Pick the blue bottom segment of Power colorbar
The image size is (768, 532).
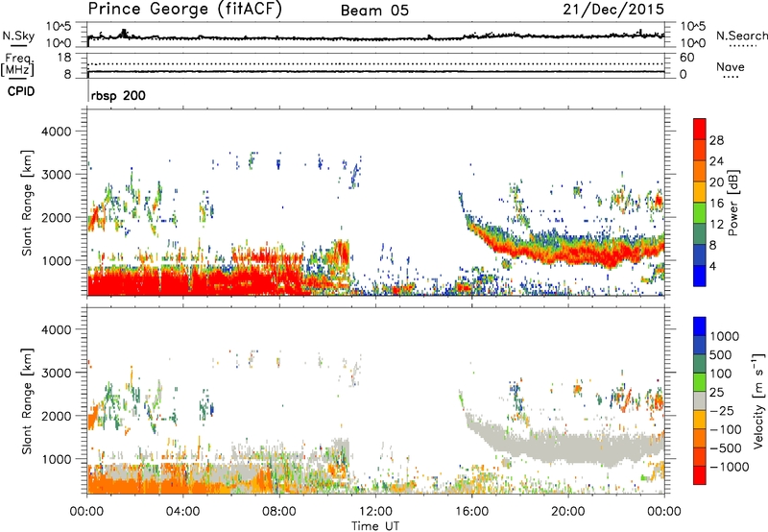[700, 276]
